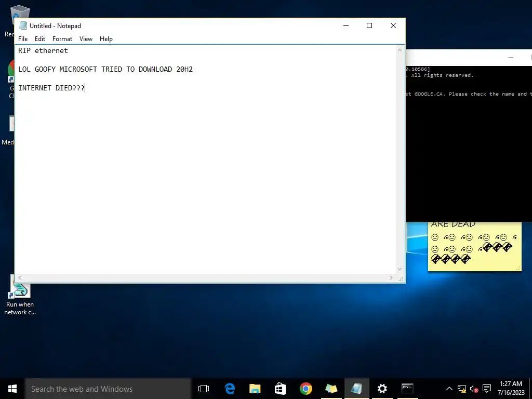This screenshot has width=532, height=399.
Task: Minimize the Notepad window
Action: [x=345, y=26]
